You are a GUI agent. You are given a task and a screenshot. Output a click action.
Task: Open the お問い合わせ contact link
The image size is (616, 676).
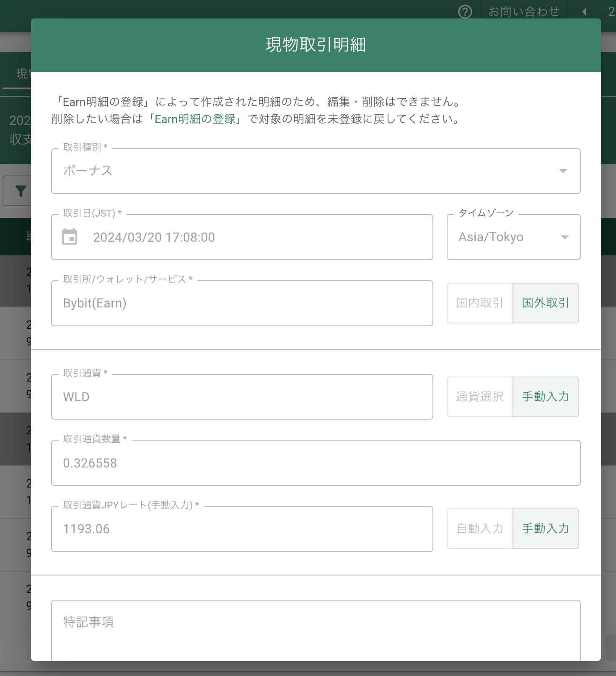pyautogui.click(x=524, y=11)
